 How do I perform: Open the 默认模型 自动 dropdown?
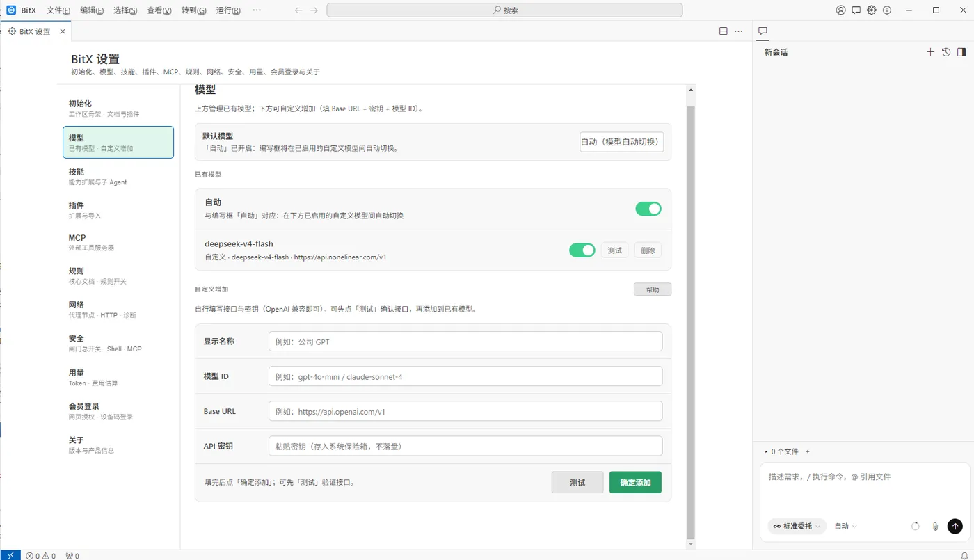tap(621, 142)
